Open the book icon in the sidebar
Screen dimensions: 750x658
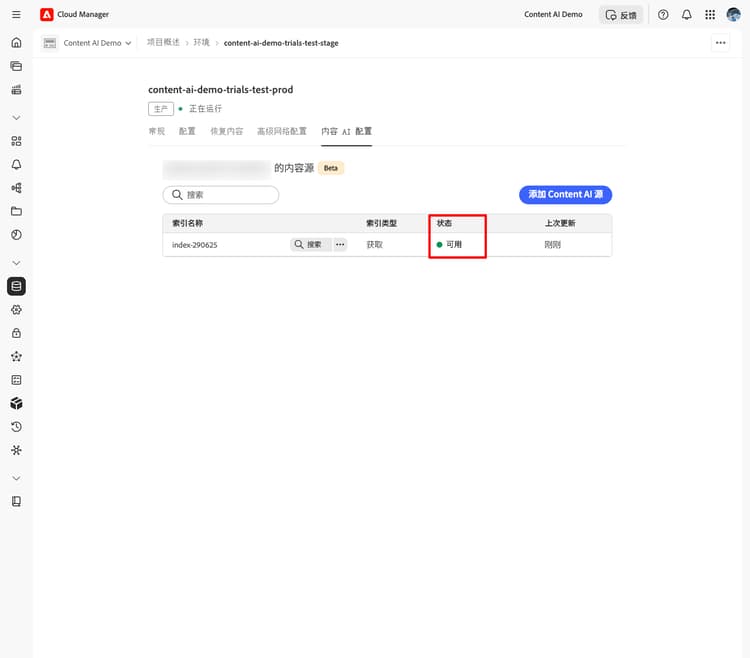[16, 502]
